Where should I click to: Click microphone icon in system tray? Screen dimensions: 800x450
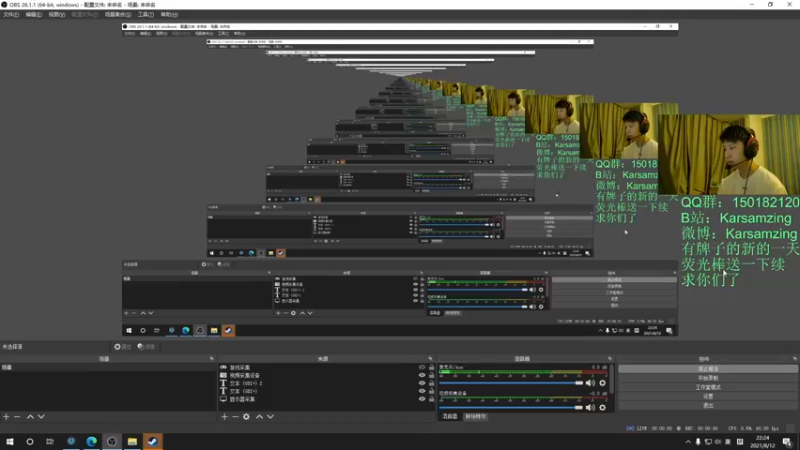[698, 442]
